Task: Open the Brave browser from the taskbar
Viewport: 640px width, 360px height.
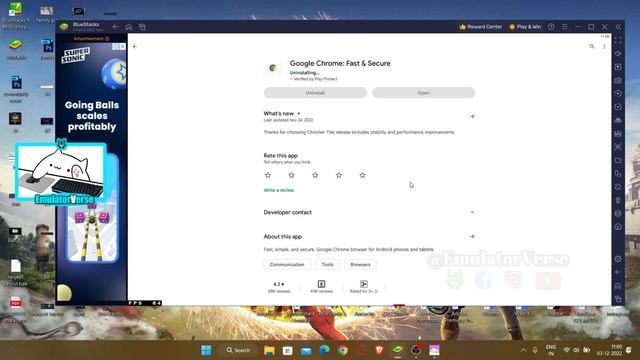Action: click(x=379, y=350)
